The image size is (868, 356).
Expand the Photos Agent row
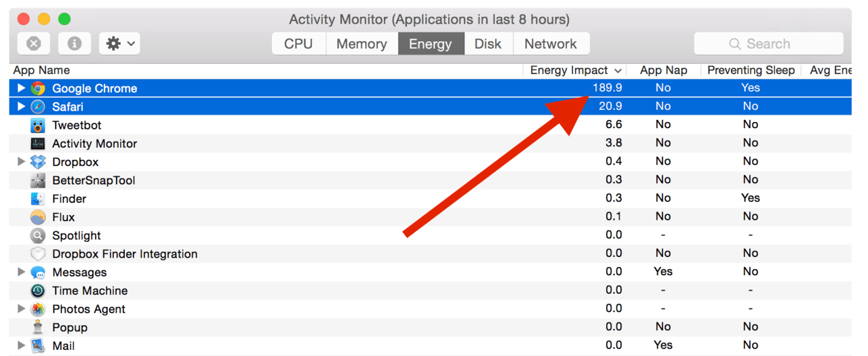pos(21,309)
